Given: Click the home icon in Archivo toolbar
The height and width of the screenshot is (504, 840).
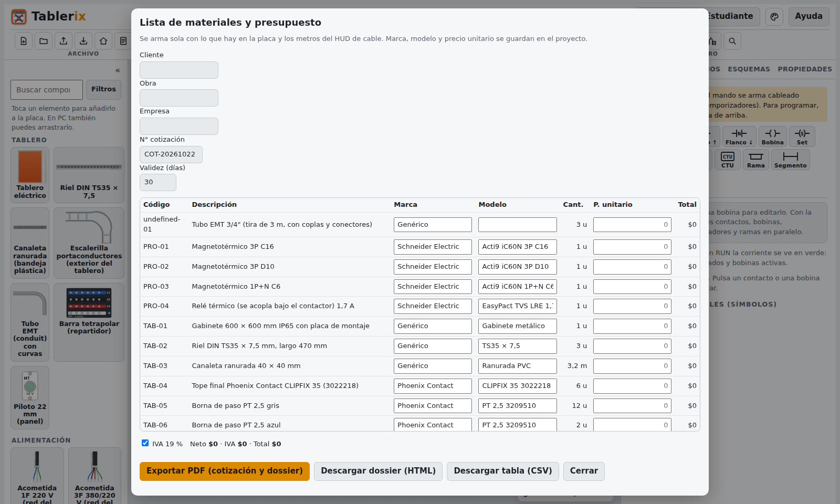Looking at the screenshot, I should [103, 41].
